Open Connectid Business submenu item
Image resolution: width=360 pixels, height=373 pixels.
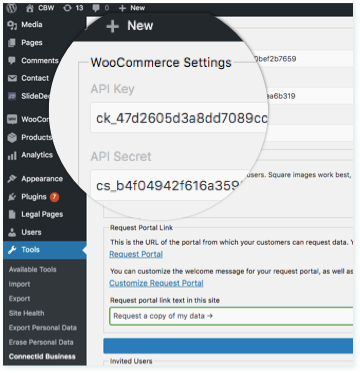(42, 357)
